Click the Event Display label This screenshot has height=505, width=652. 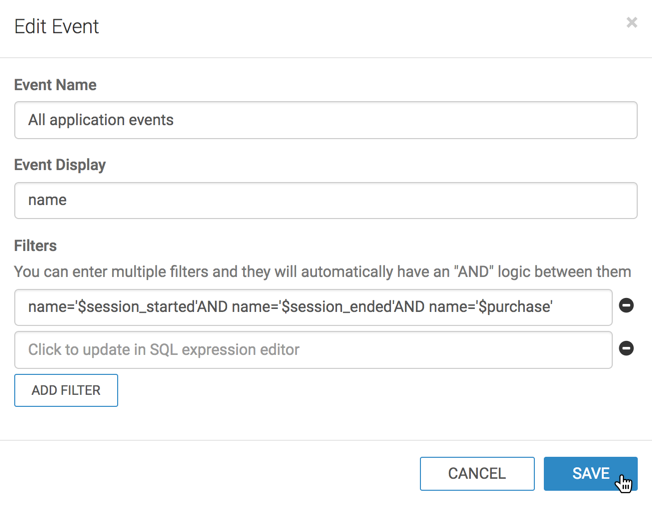tap(60, 165)
